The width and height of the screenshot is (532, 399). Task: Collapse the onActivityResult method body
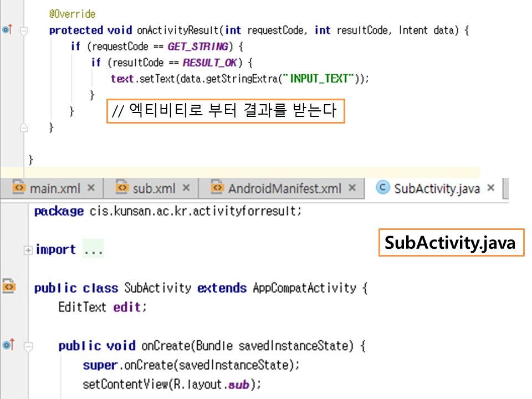pos(23,32)
